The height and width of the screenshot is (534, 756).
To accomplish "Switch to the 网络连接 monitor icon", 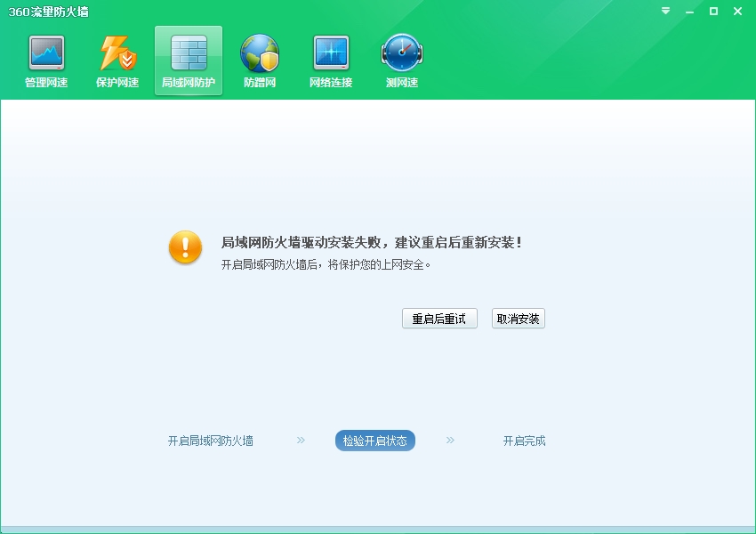I will pos(331,53).
